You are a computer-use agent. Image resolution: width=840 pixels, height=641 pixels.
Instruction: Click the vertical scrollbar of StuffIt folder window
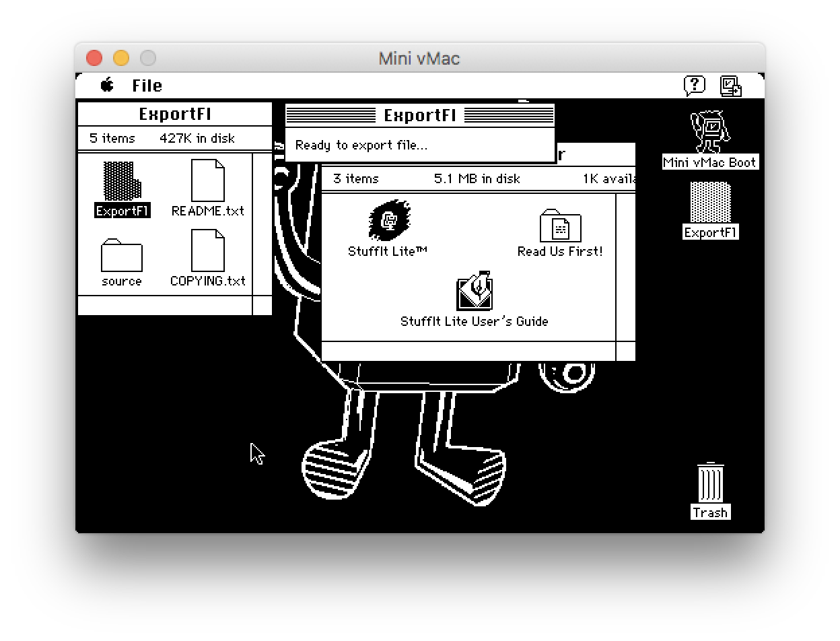[x=625, y=267]
